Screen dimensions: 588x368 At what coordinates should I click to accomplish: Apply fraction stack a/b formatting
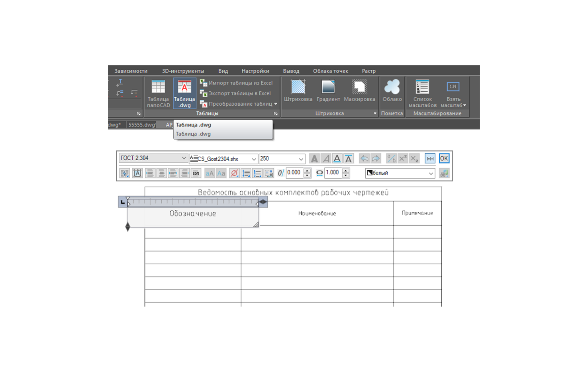tap(391, 159)
